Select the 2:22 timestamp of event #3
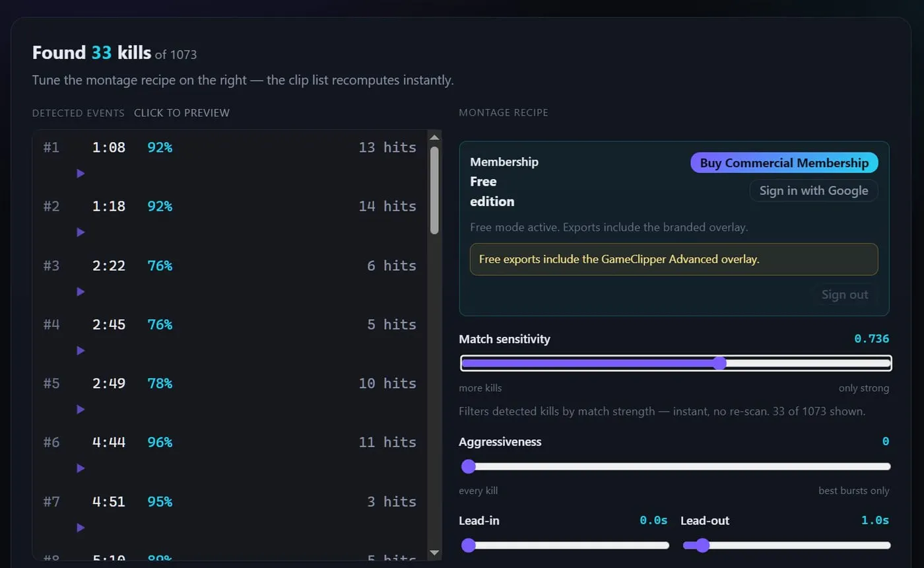Image resolution: width=924 pixels, height=568 pixels. point(109,266)
